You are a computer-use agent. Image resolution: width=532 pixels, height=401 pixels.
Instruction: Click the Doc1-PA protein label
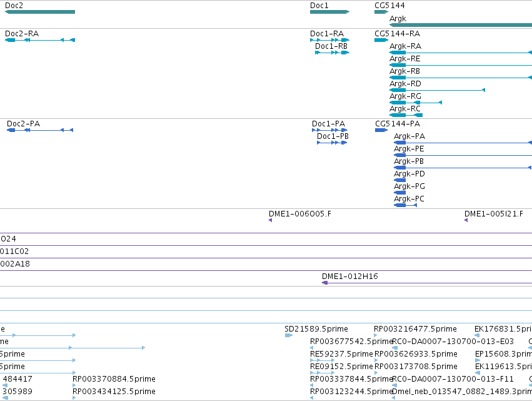[x=328, y=124]
